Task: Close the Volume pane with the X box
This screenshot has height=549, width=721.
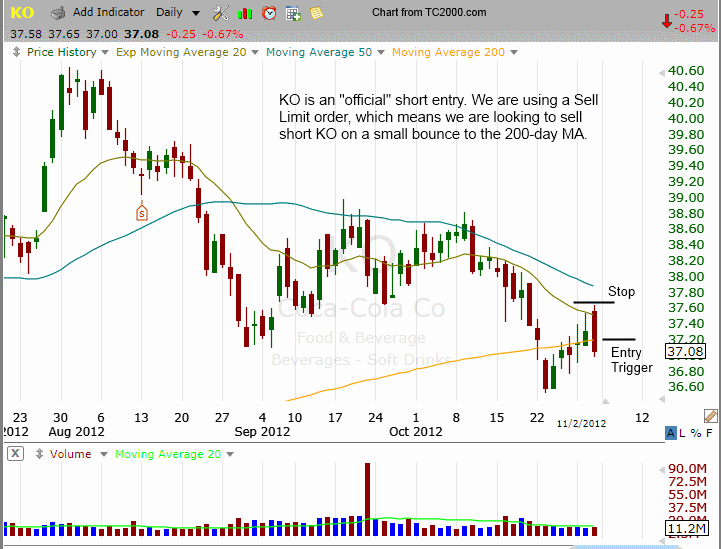Action: [x=15, y=453]
